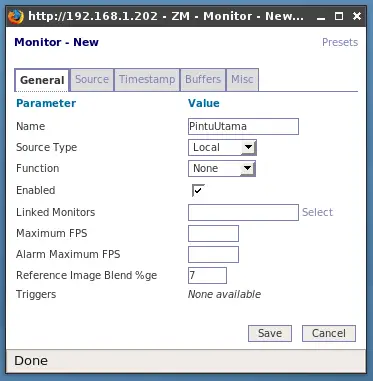373x381 pixels.
Task: Click the 'Linked Monitors' label
Action: (56, 212)
